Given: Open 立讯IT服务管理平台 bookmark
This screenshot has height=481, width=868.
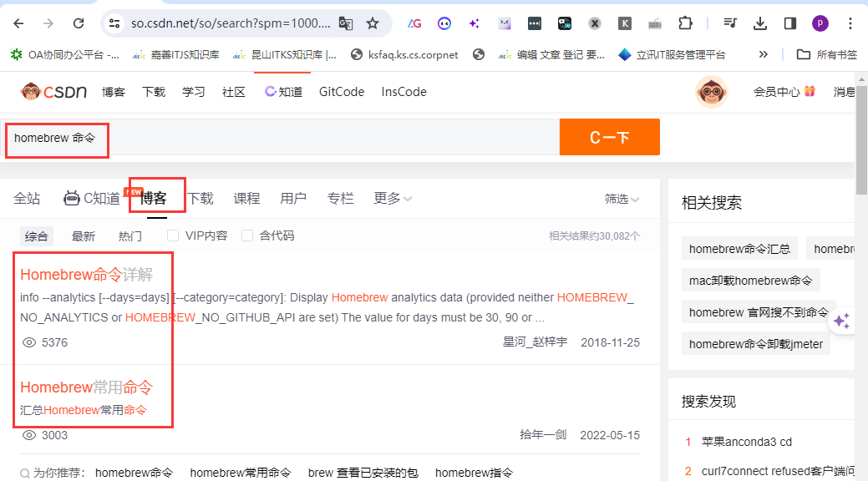Looking at the screenshot, I should (672, 54).
